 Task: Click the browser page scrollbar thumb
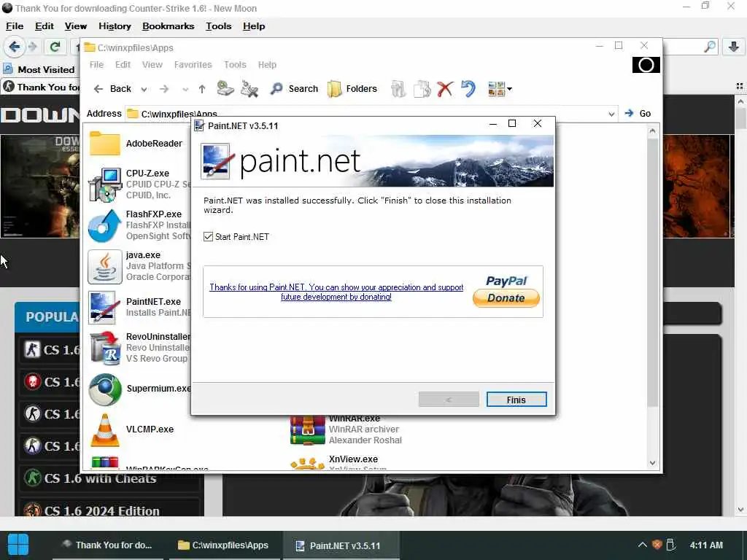(x=740, y=118)
